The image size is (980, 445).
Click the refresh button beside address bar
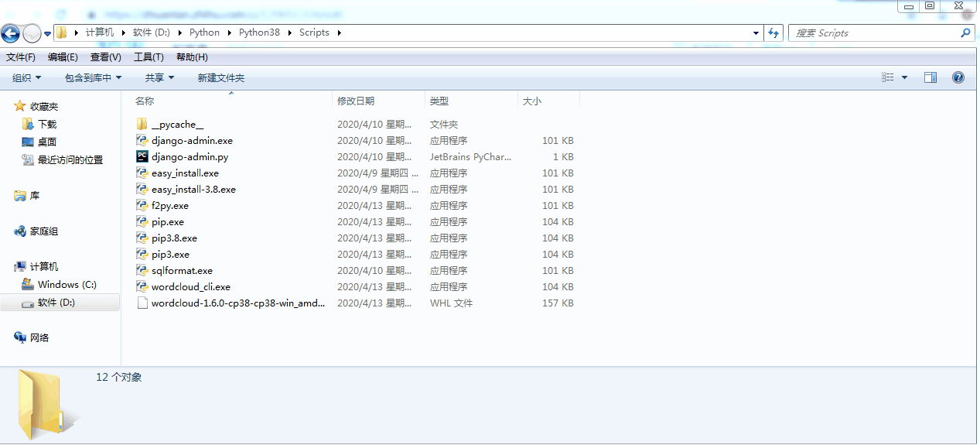tap(773, 33)
